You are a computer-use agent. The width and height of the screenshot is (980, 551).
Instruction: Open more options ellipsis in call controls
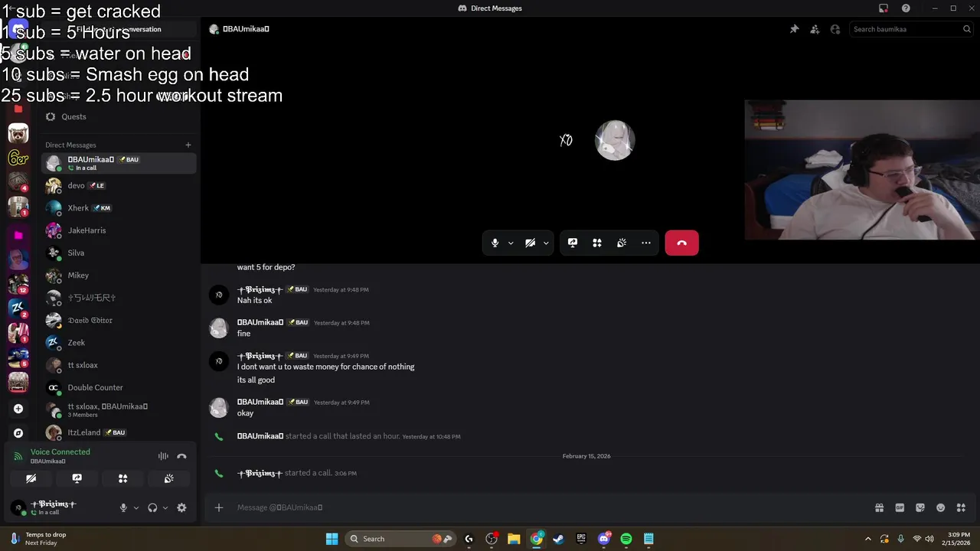pyautogui.click(x=646, y=243)
